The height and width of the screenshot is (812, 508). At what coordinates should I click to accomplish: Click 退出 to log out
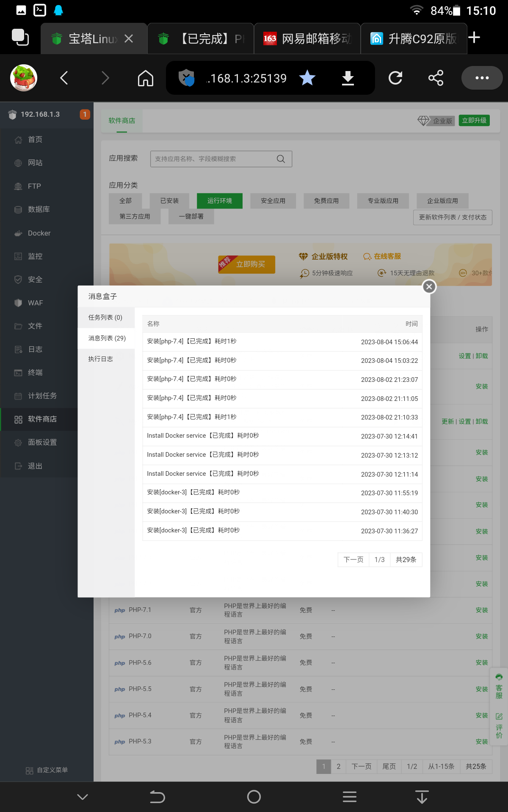(x=35, y=466)
